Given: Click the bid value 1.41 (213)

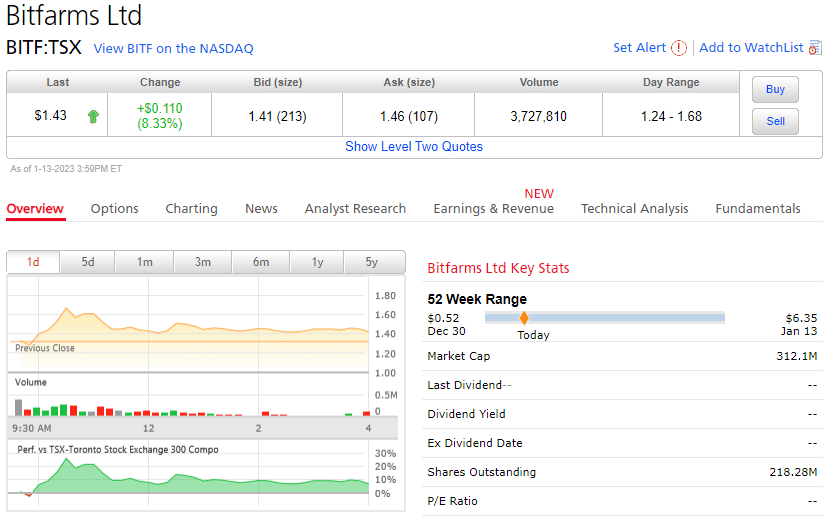Looking at the screenshot, I should 278,116.
